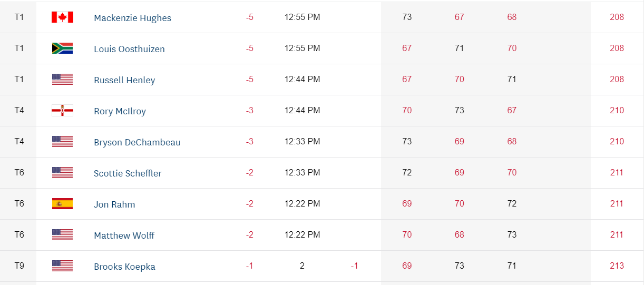Click Rory McIlroy's 12:44 PM tee time

click(302, 111)
